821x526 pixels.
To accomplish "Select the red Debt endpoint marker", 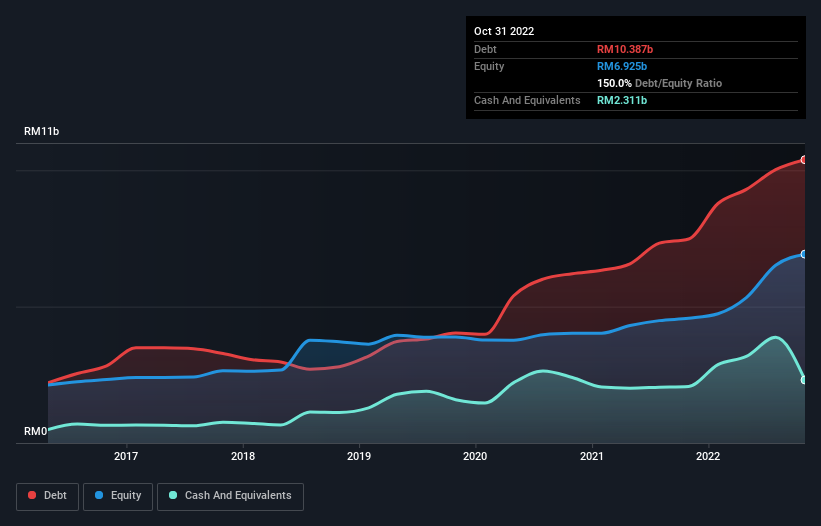I will (804, 160).
